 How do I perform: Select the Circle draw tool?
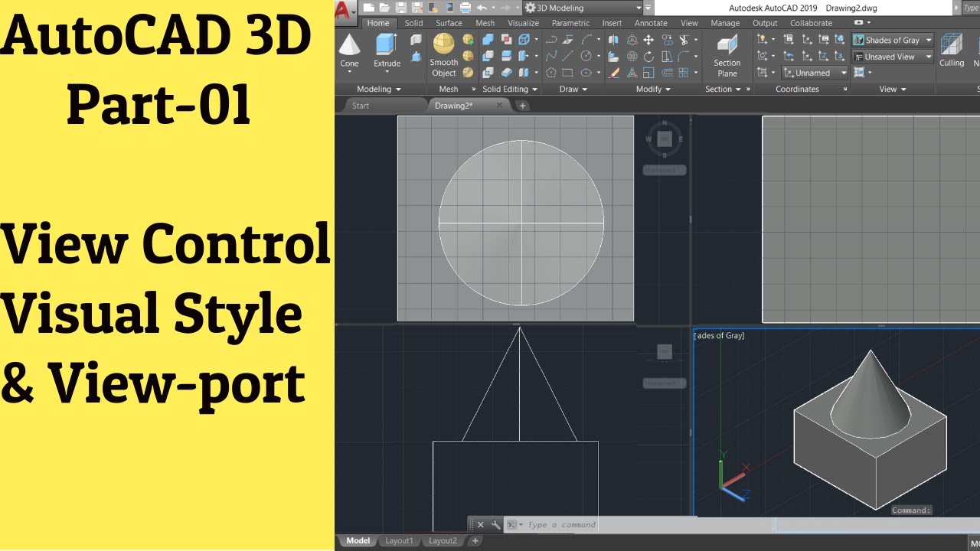[x=586, y=56]
